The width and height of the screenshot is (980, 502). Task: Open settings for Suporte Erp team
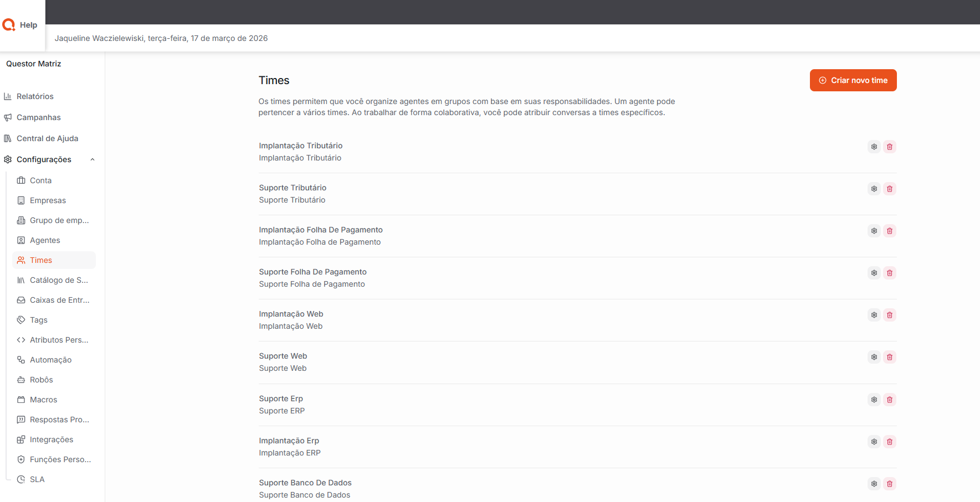tap(874, 400)
